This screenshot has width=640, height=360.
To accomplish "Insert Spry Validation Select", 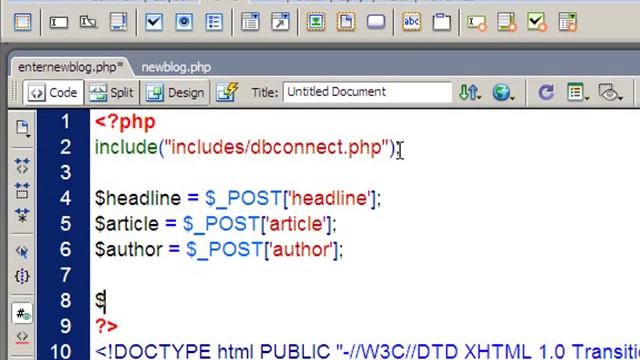I will click(567, 22).
